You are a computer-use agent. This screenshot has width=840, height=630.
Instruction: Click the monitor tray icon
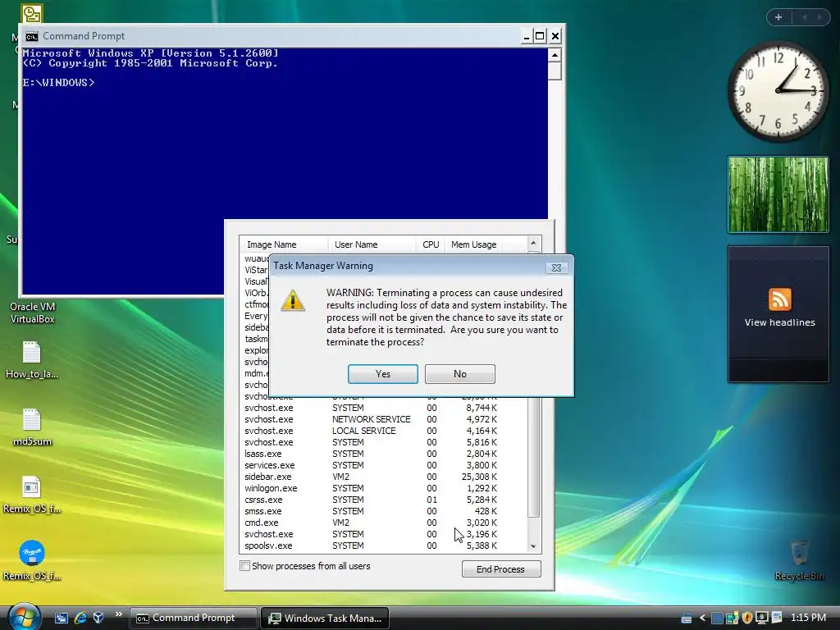(761, 619)
